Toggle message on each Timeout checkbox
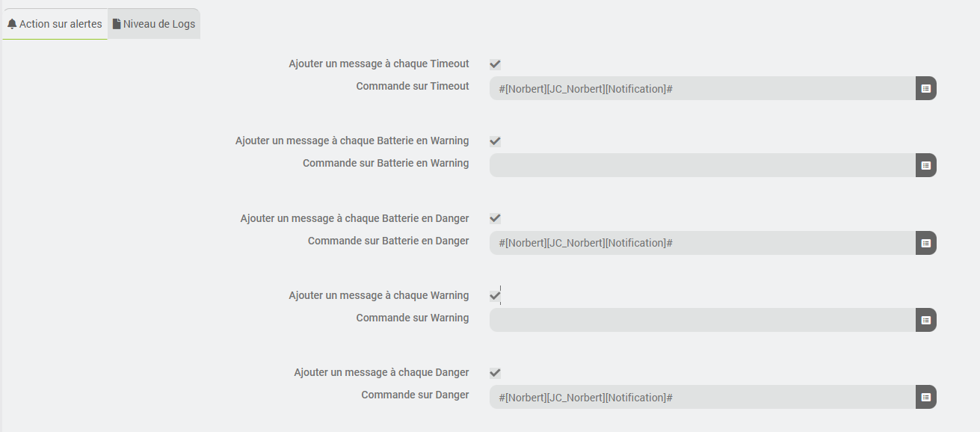The image size is (980, 432). pos(495,64)
